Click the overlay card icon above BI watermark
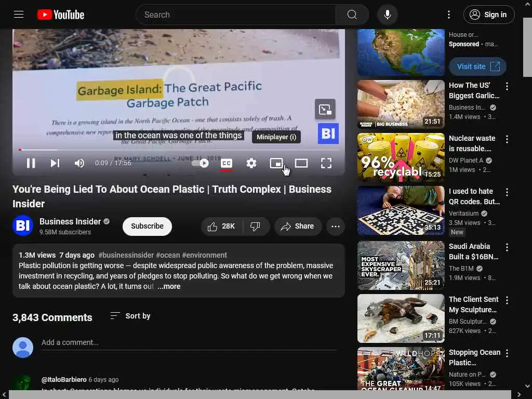The image size is (532, 399). (325, 109)
